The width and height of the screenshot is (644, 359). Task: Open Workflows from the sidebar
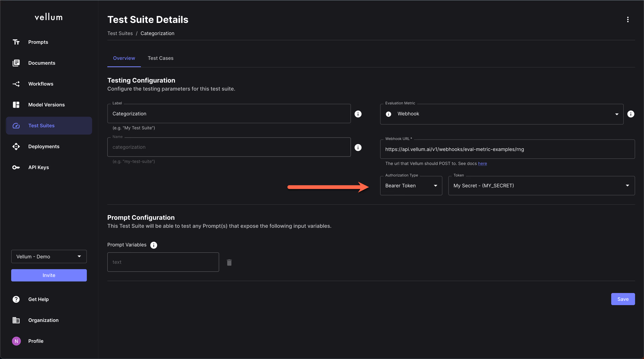click(x=41, y=84)
